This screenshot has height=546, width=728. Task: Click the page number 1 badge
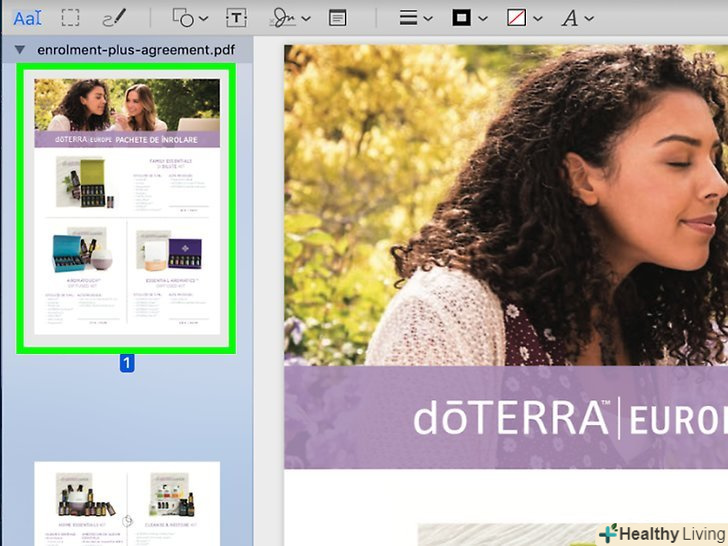[127, 364]
